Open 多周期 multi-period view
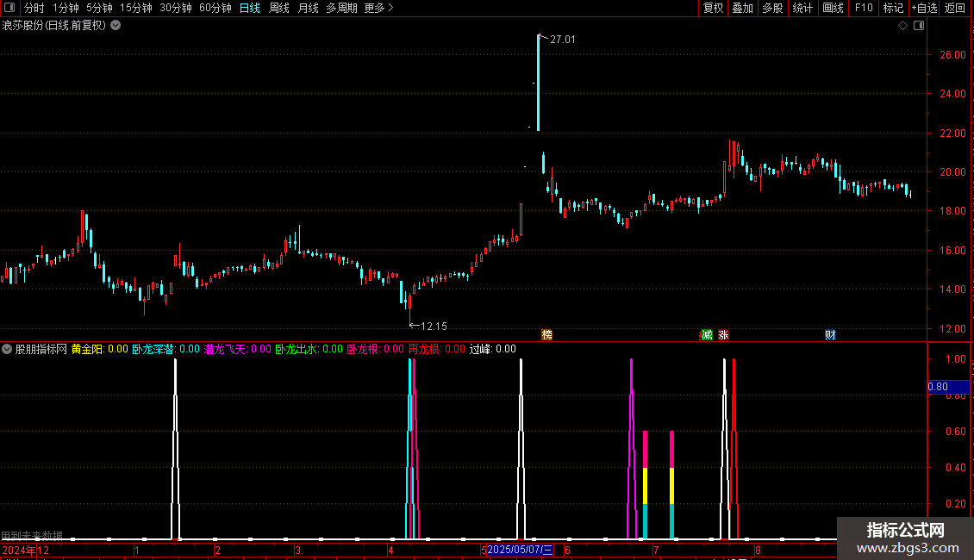This screenshot has height=560, width=974. (x=341, y=8)
